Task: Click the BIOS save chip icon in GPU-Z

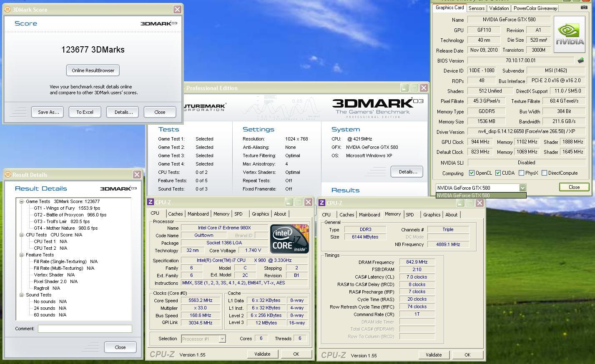Action: [581, 60]
